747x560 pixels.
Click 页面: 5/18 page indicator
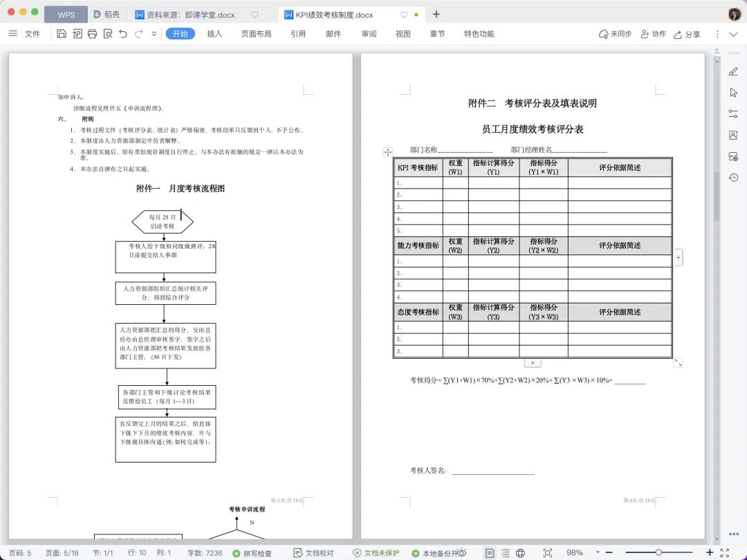62,553
